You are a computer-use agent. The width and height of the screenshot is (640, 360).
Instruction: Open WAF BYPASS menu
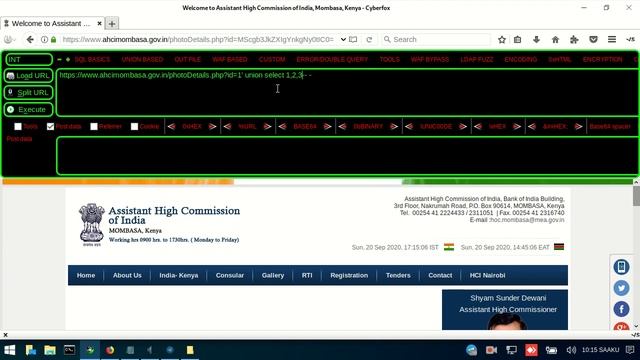click(x=430, y=60)
